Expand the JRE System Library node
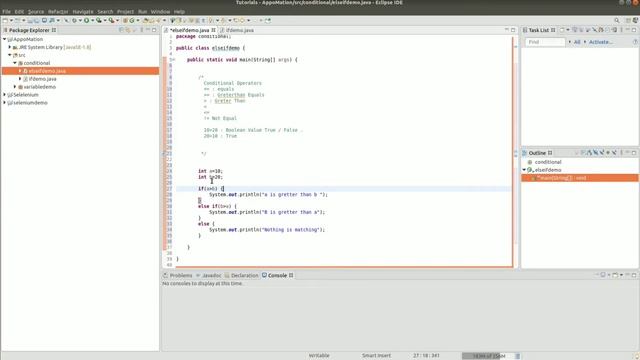 click(x=10, y=47)
